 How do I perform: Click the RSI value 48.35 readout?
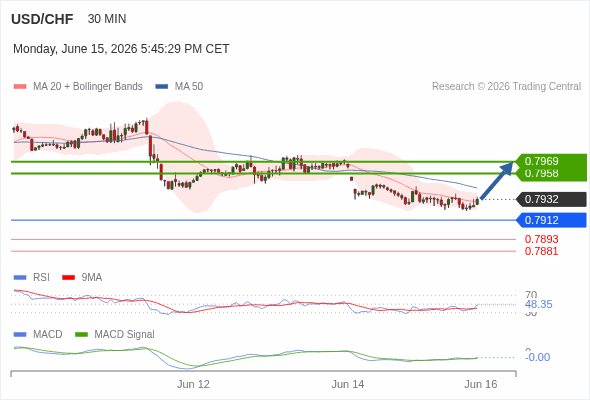(x=538, y=304)
